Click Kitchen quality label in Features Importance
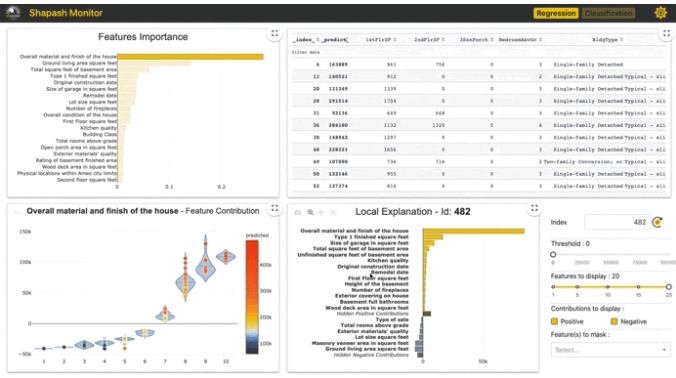This screenshot has width=676, height=378. coord(98,128)
